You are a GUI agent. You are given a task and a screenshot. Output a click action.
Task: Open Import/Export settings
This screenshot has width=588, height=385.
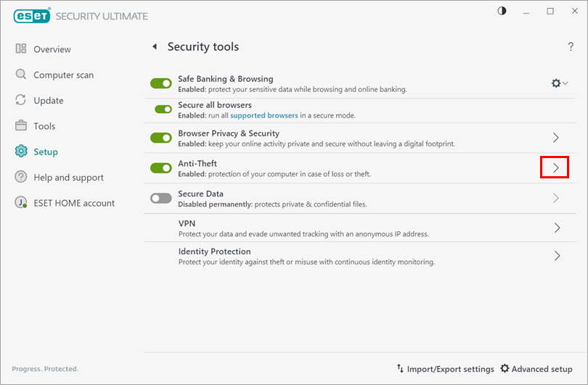point(445,369)
